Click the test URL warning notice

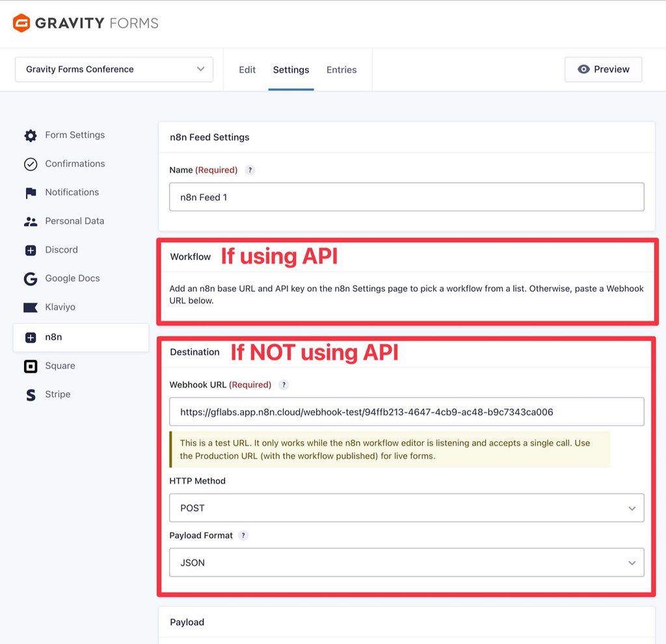(390, 449)
